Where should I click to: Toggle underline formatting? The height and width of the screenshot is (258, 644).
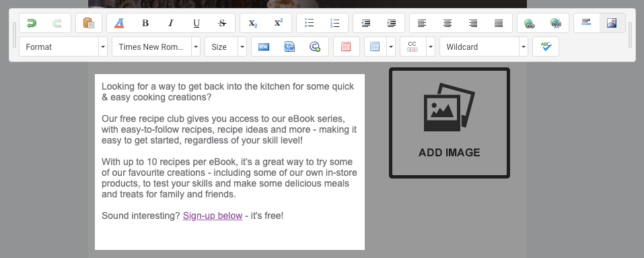(x=196, y=23)
